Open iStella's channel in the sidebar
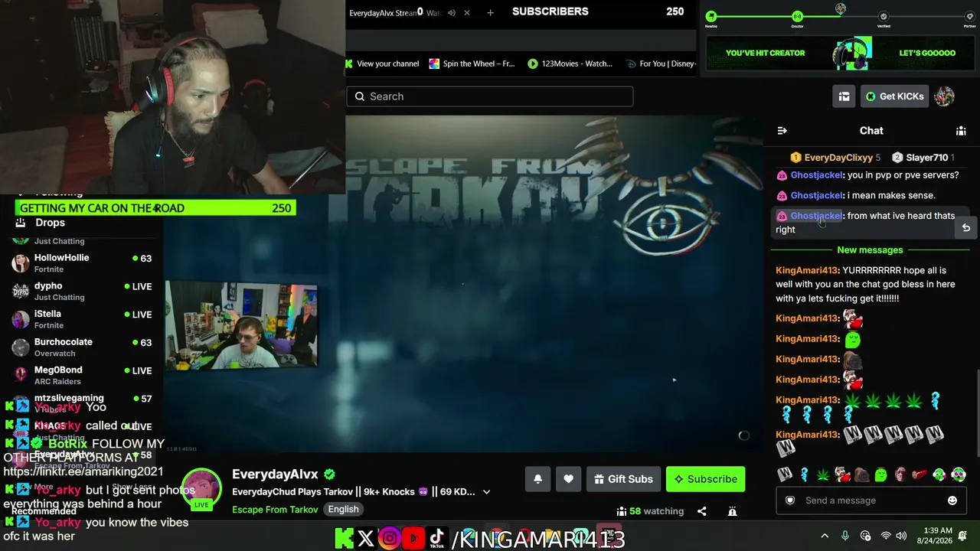The height and width of the screenshot is (551, 980). [83, 319]
